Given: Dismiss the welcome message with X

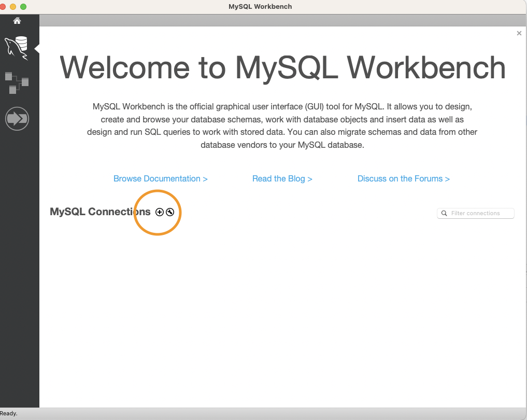Looking at the screenshot, I should click(x=519, y=33).
